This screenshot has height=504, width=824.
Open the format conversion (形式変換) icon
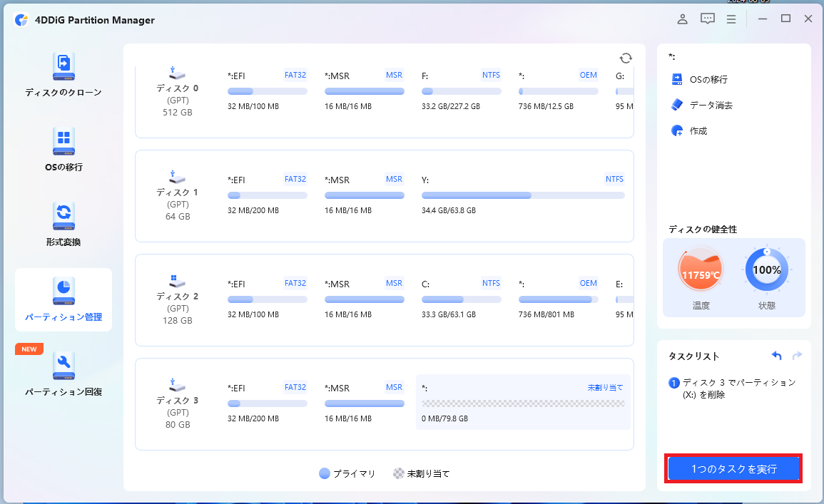click(63, 216)
